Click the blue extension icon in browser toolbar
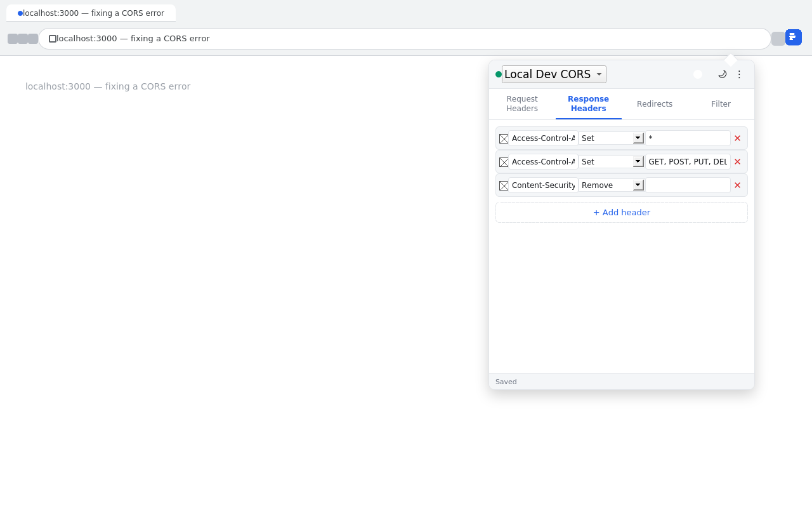 794,37
